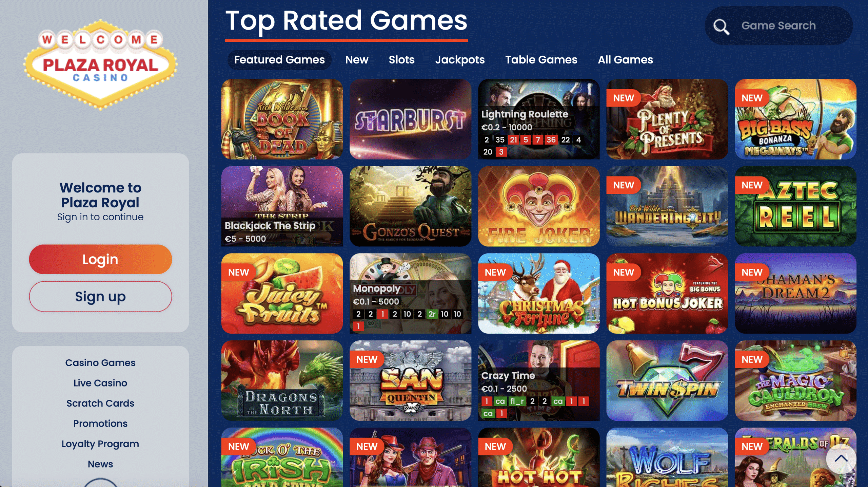Image resolution: width=868 pixels, height=487 pixels.
Task: Click the NEW badge on San Quentin
Action: point(367,359)
